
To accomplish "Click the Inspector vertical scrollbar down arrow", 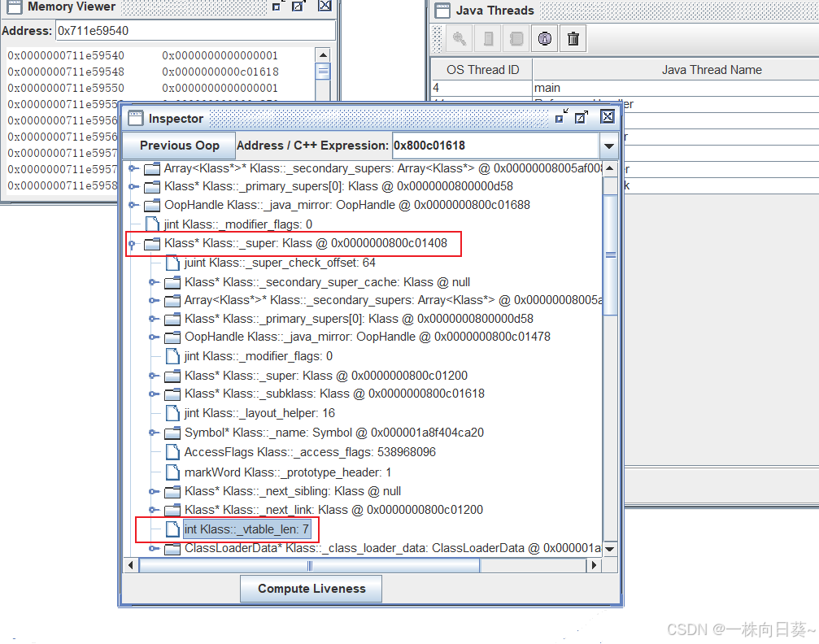I will 609,549.
